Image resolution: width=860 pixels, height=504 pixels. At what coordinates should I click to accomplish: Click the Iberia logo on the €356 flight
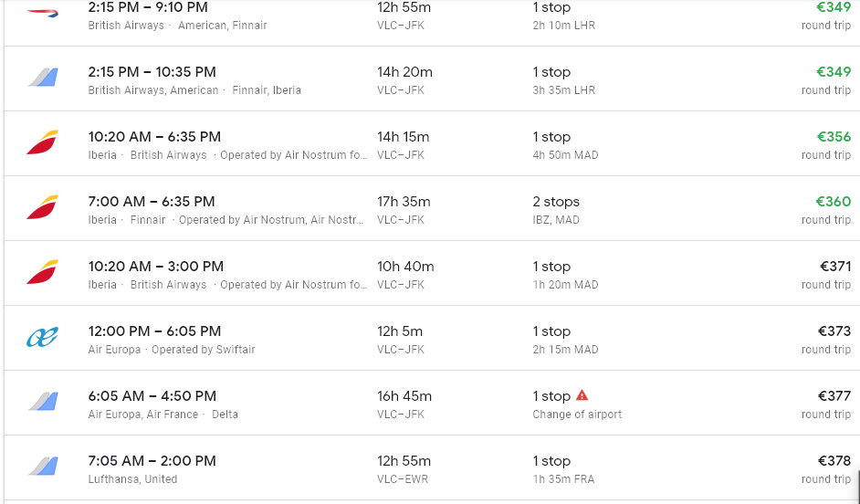tap(42, 143)
